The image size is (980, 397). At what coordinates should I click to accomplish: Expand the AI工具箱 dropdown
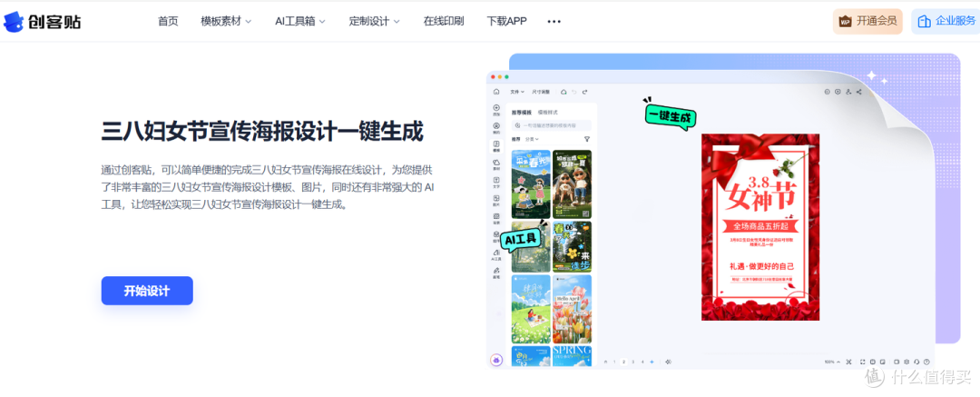coord(300,21)
